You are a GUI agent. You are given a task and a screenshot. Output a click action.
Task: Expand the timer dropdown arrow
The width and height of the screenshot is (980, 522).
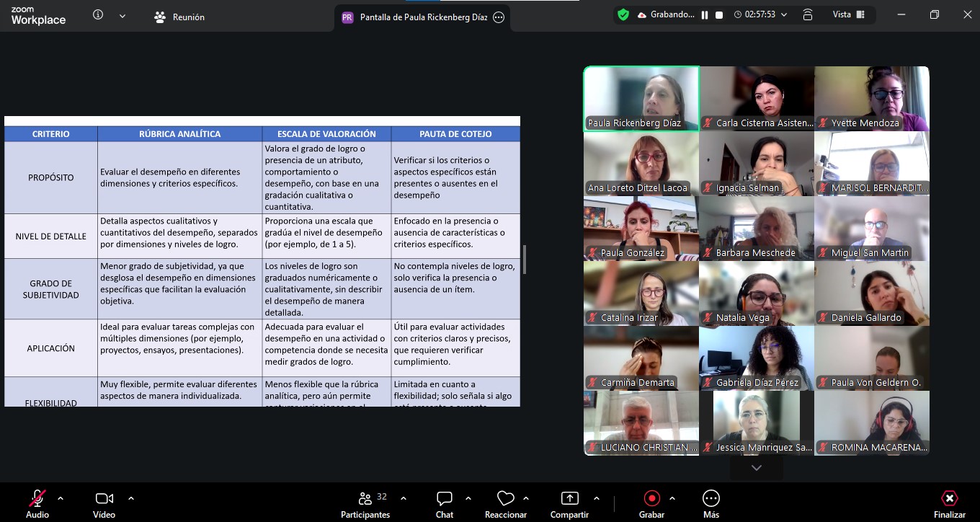(x=784, y=15)
